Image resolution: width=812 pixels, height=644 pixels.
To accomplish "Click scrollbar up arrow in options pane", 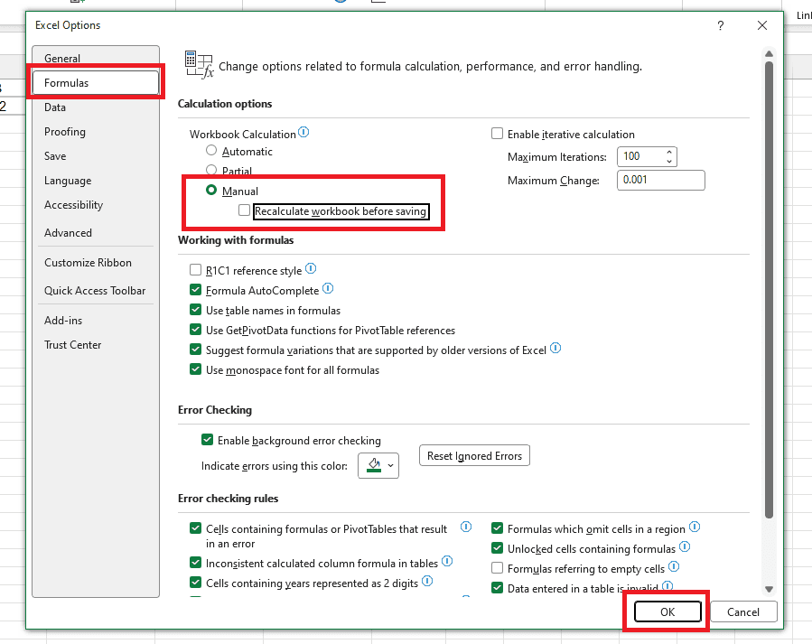I will click(769, 54).
